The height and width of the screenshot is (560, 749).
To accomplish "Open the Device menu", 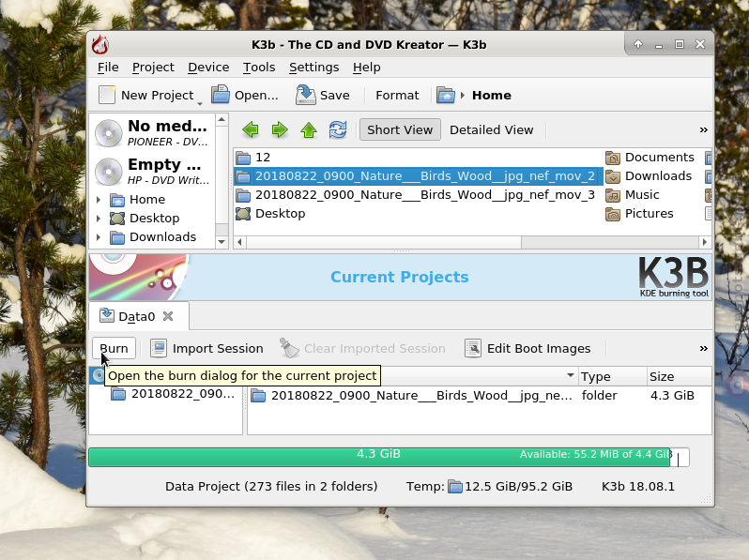I will pyautogui.click(x=208, y=68).
